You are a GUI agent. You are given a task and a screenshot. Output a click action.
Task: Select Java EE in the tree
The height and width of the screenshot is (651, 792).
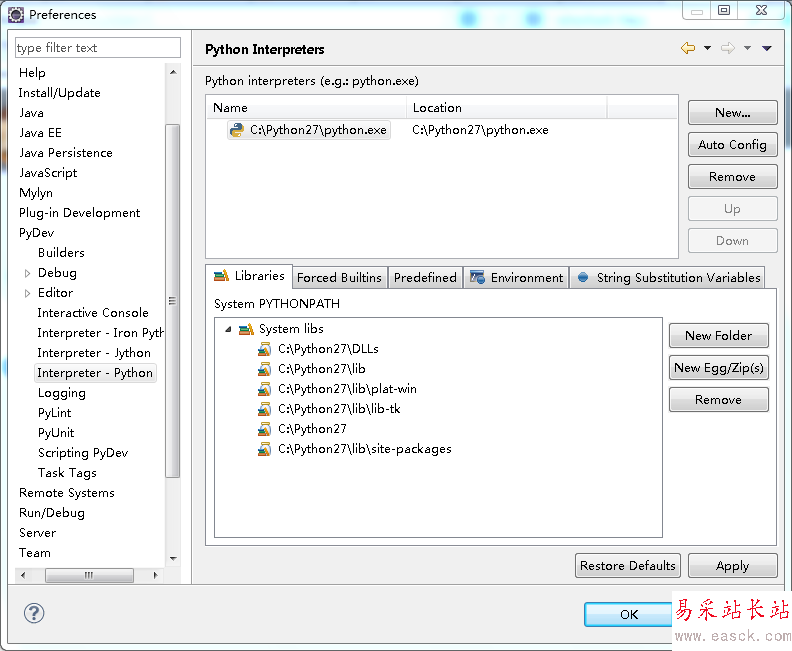(x=40, y=133)
